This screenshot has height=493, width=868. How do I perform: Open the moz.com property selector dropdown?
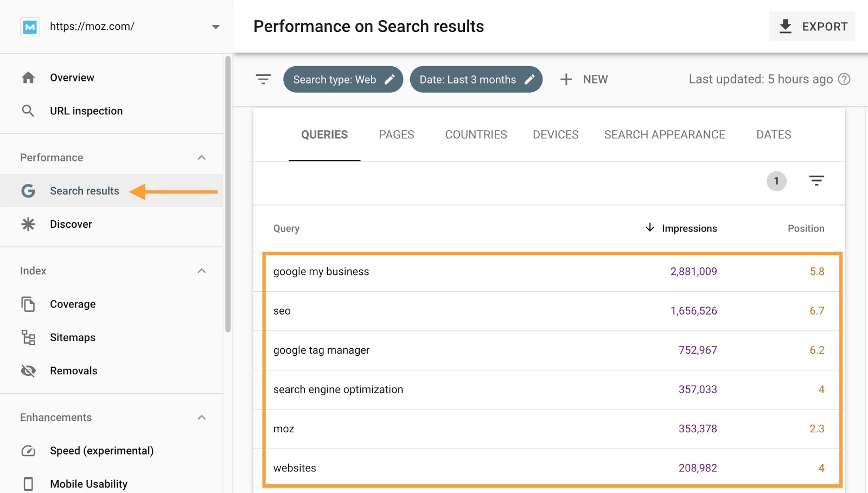(x=215, y=27)
